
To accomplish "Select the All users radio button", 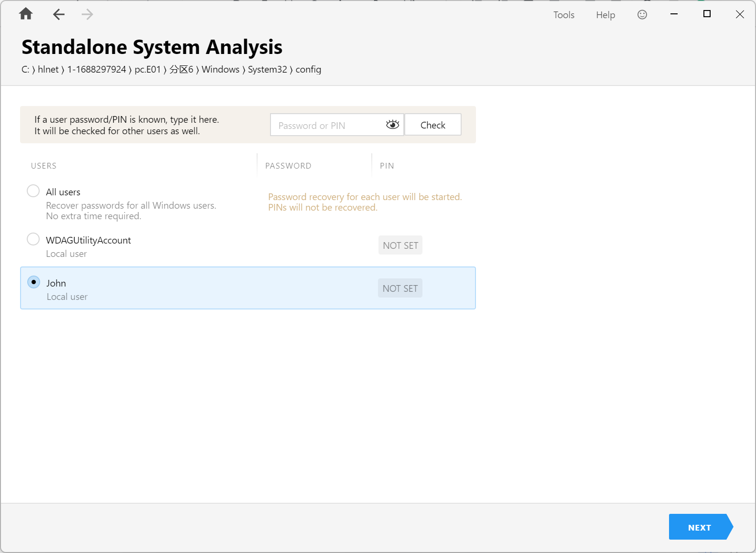I will 33,191.
